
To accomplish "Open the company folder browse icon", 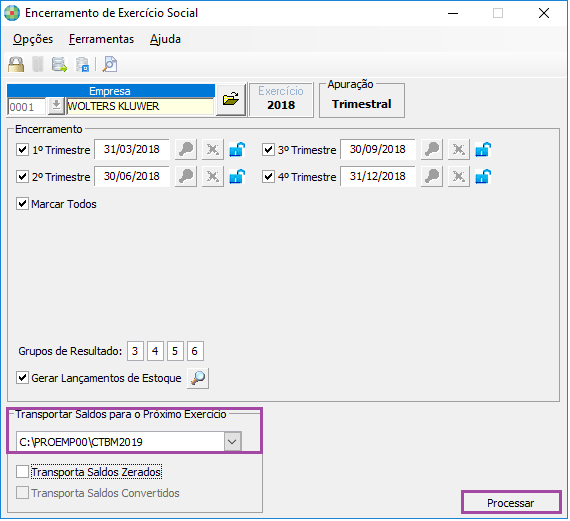I will [x=231, y=99].
